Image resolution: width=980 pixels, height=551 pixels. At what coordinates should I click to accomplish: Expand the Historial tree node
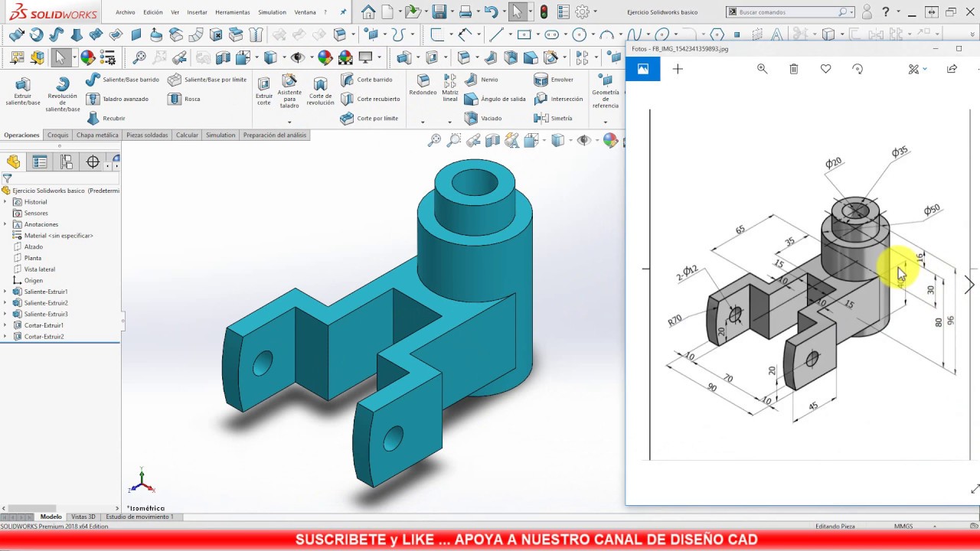tap(5, 202)
